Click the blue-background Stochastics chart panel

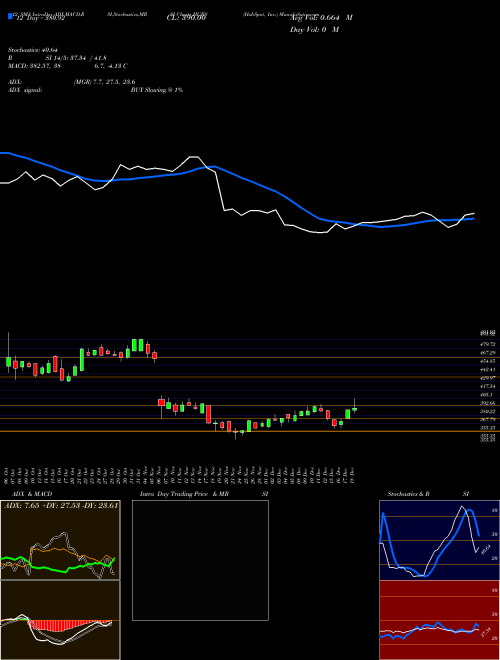click(439, 540)
